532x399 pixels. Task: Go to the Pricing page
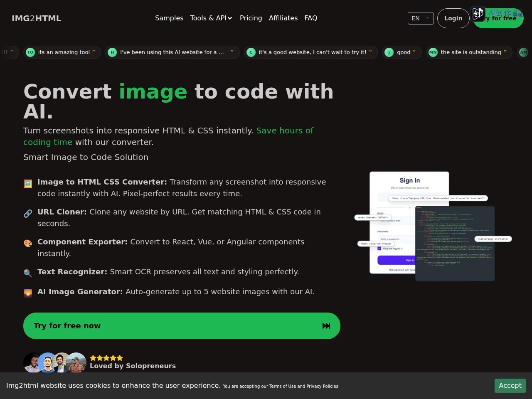251,18
